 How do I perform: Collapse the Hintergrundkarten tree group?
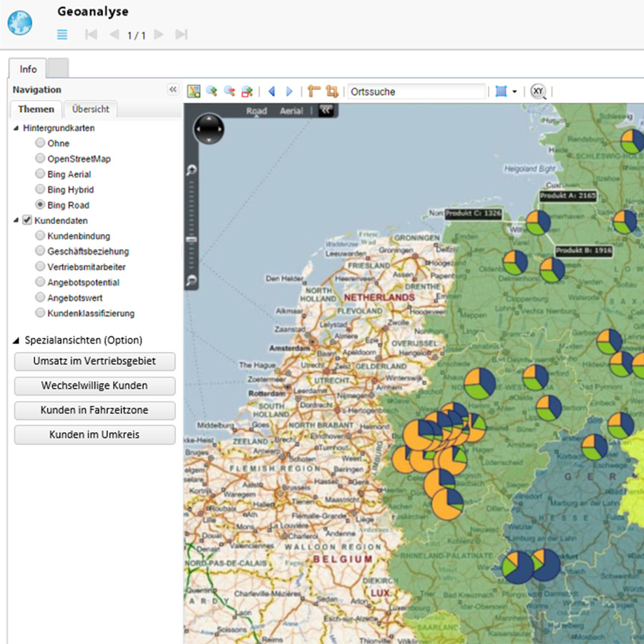pos(16,128)
